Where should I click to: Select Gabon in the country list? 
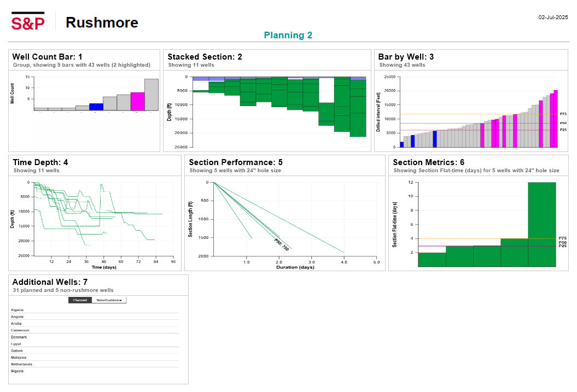pos(17,351)
